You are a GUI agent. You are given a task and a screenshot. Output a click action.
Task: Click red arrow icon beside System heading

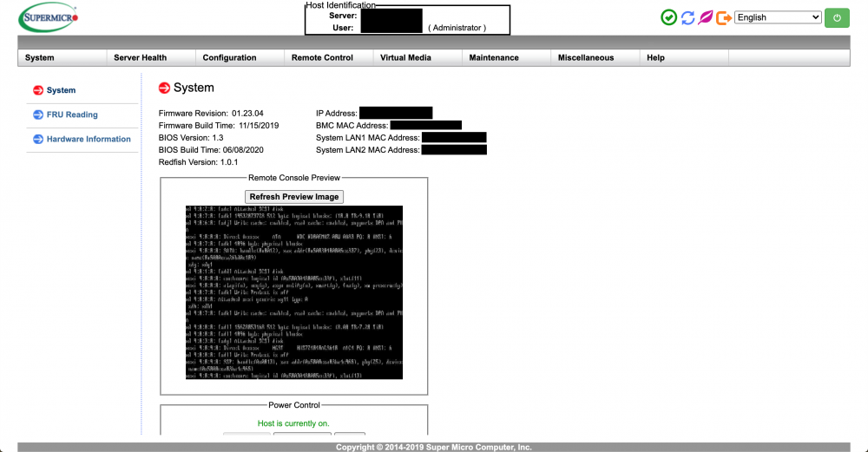164,88
